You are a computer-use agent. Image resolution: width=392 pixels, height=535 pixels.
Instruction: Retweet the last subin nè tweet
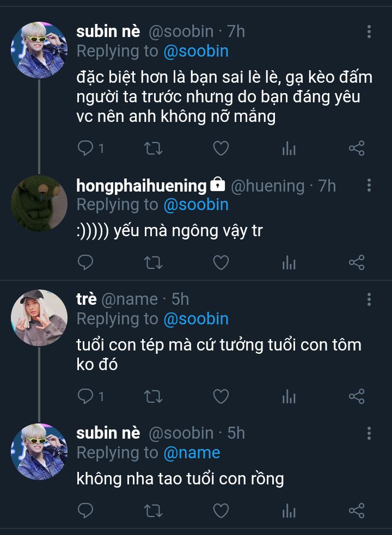[x=153, y=511]
